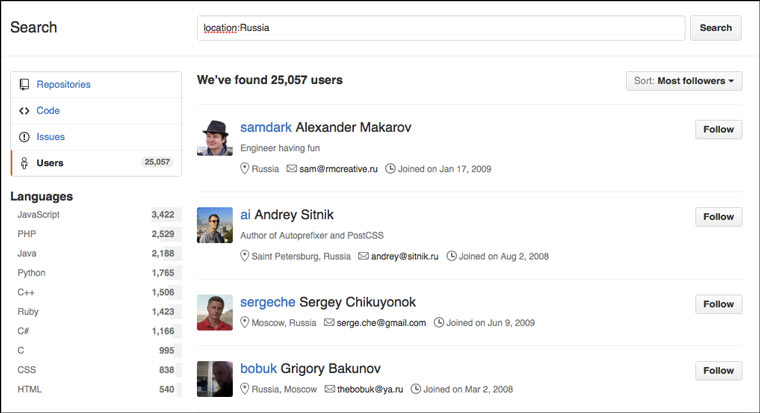Click the location:Russia search field
The width and height of the screenshot is (760, 413).
[x=440, y=28]
